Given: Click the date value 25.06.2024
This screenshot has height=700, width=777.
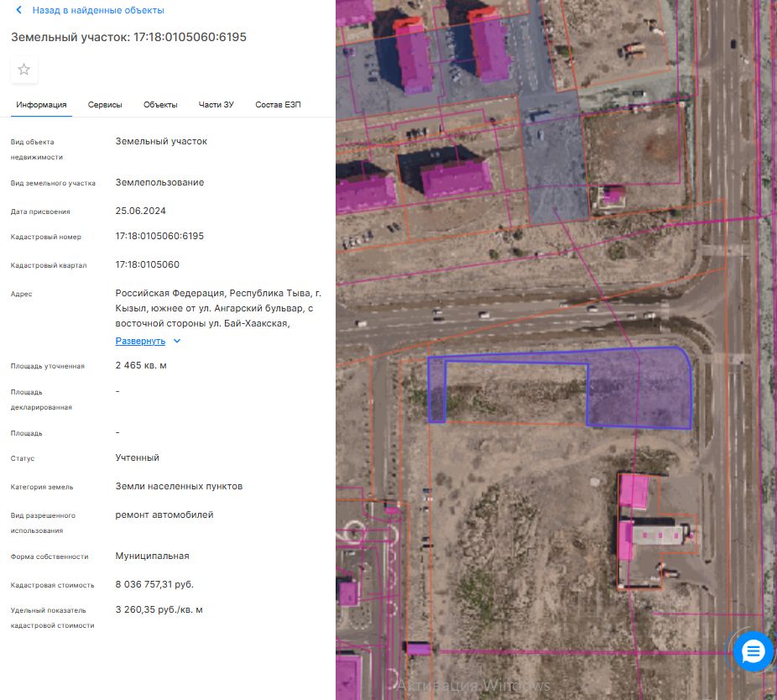Looking at the screenshot, I should 141,211.
